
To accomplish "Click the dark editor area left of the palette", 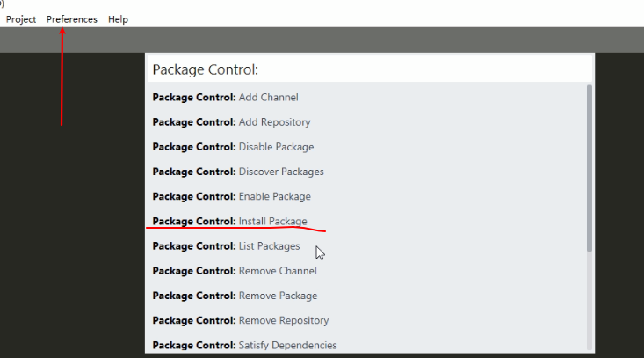I will coord(70,220).
